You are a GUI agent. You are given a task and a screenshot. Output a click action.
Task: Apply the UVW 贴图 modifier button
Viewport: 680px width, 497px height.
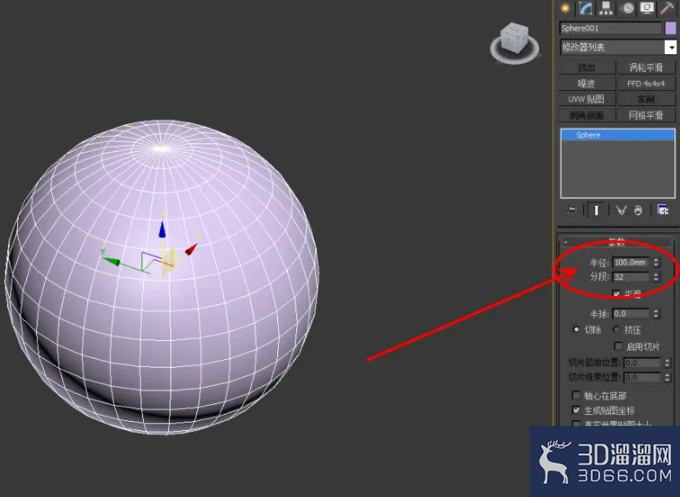click(x=586, y=99)
